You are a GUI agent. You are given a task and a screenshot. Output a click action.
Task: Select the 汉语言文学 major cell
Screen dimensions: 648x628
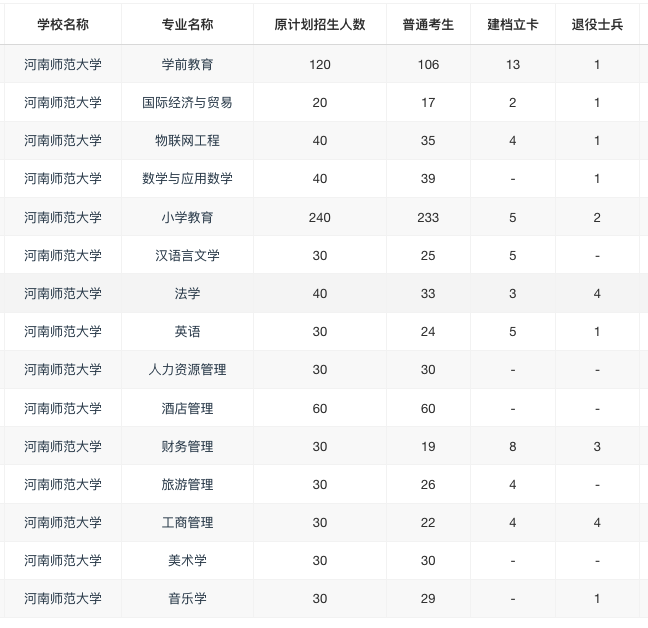tap(187, 255)
